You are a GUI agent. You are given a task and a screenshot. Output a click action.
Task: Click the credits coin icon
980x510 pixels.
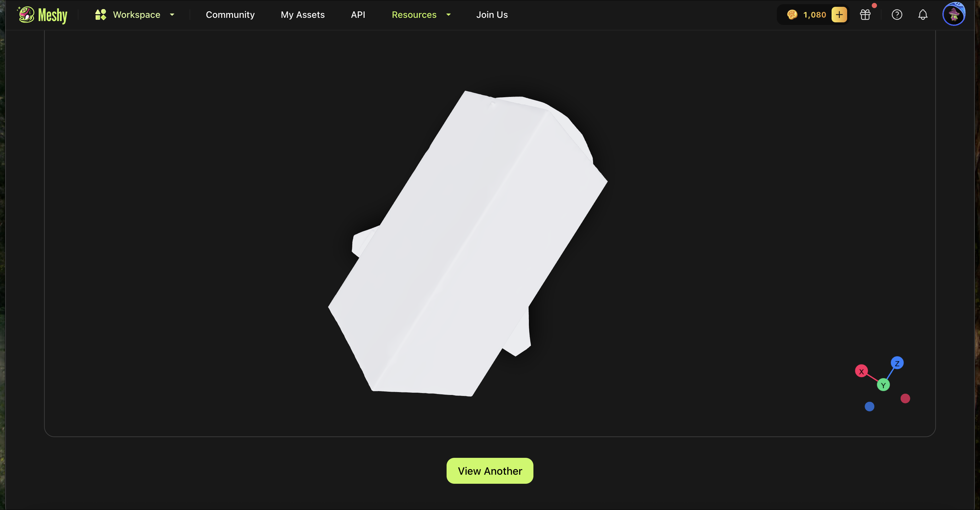pyautogui.click(x=792, y=15)
